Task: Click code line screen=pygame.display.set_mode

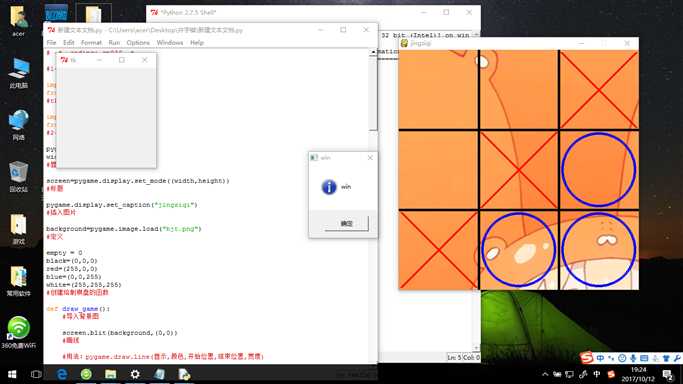Action: coord(138,181)
